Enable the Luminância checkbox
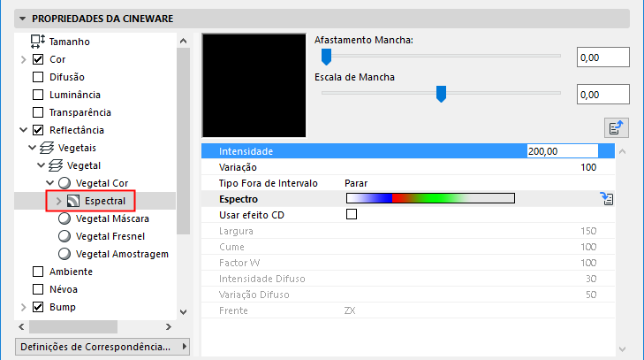 pos(38,95)
